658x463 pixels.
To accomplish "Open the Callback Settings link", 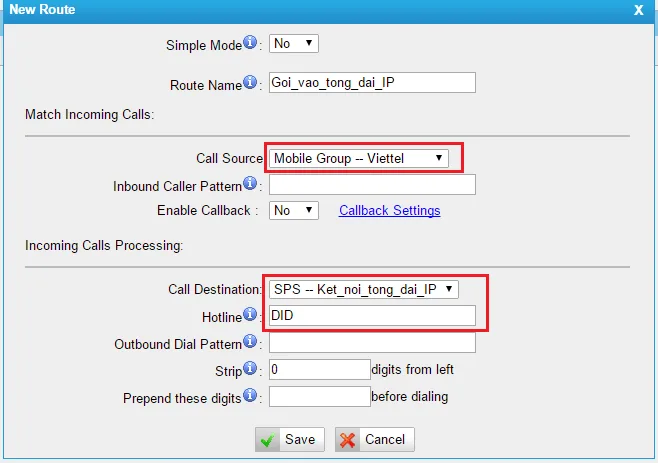I will point(389,211).
